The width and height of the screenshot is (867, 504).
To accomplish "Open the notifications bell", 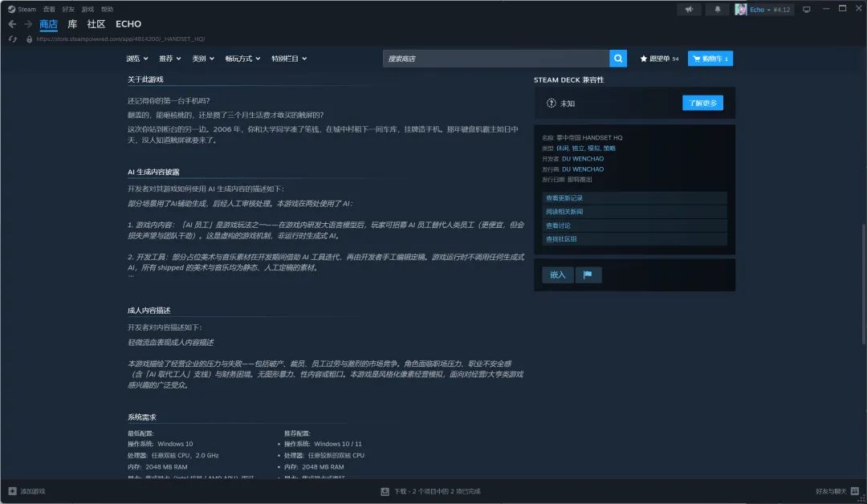I will [x=717, y=10].
